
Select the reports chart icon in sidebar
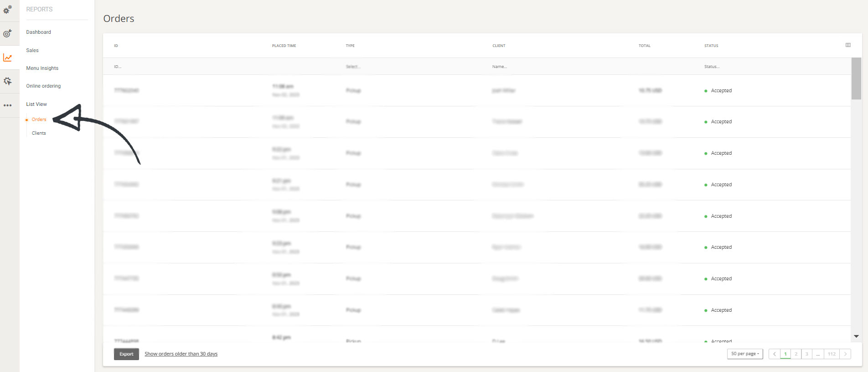click(8, 58)
